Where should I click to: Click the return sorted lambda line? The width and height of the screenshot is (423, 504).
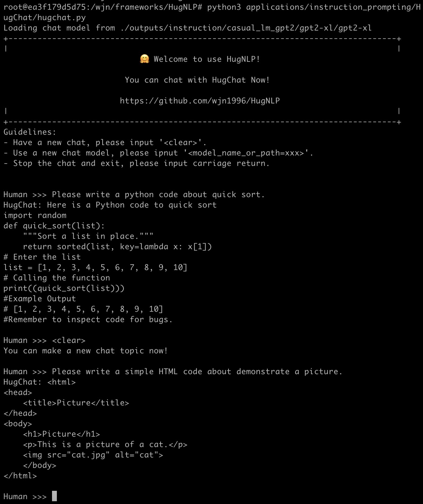click(117, 247)
